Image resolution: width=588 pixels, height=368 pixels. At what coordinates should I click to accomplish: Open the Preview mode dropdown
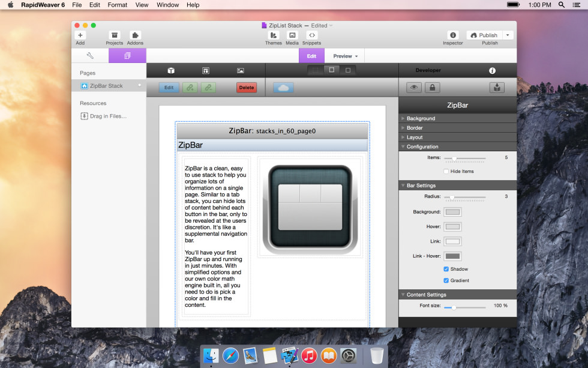346,56
